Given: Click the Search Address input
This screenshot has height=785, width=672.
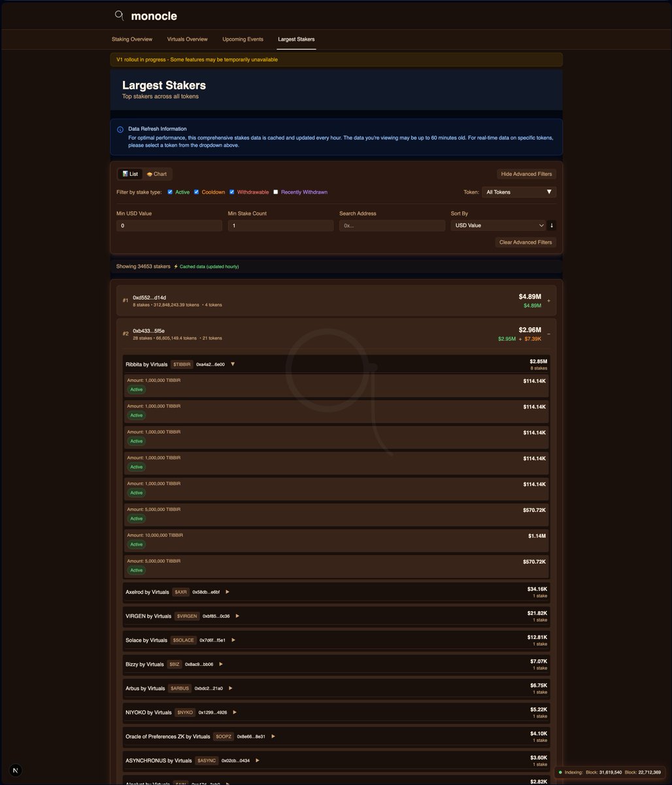Looking at the screenshot, I should pyautogui.click(x=392, y=226).
